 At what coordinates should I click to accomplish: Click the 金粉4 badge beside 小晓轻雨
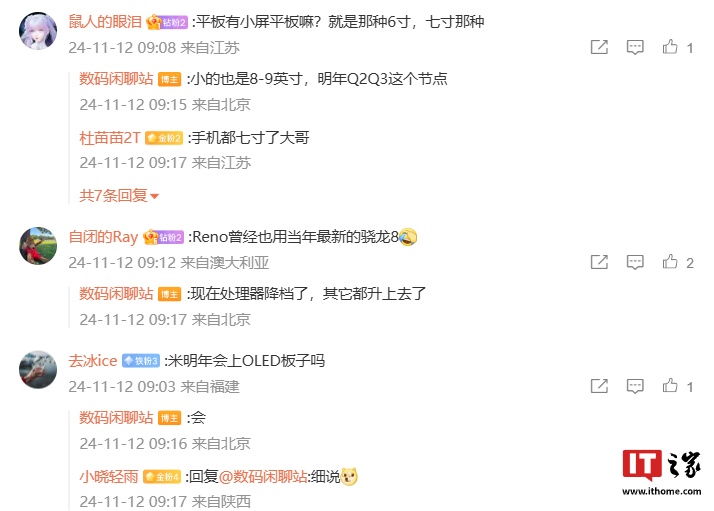[x=162, y=477]
